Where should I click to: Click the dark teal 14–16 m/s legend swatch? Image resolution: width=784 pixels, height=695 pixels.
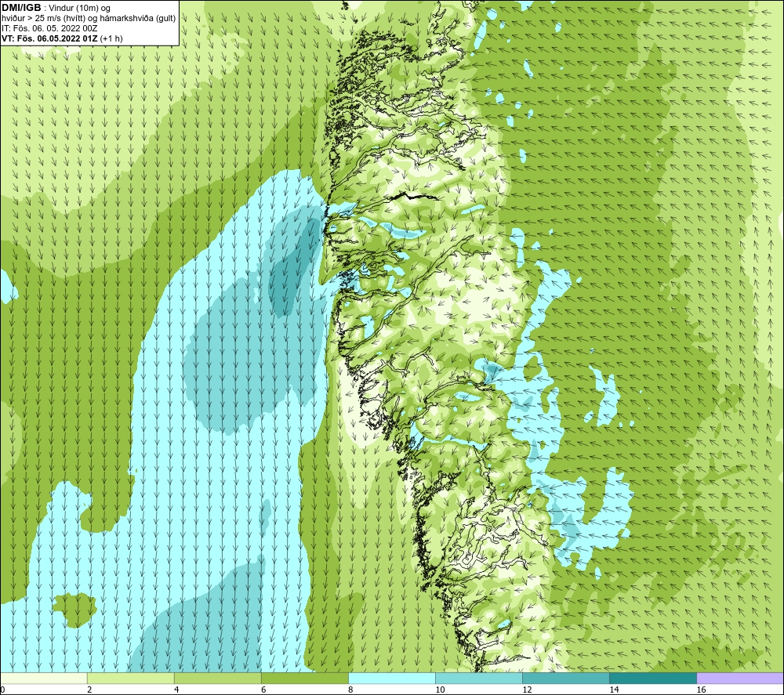pyautogui.click(x=652, y=678)
